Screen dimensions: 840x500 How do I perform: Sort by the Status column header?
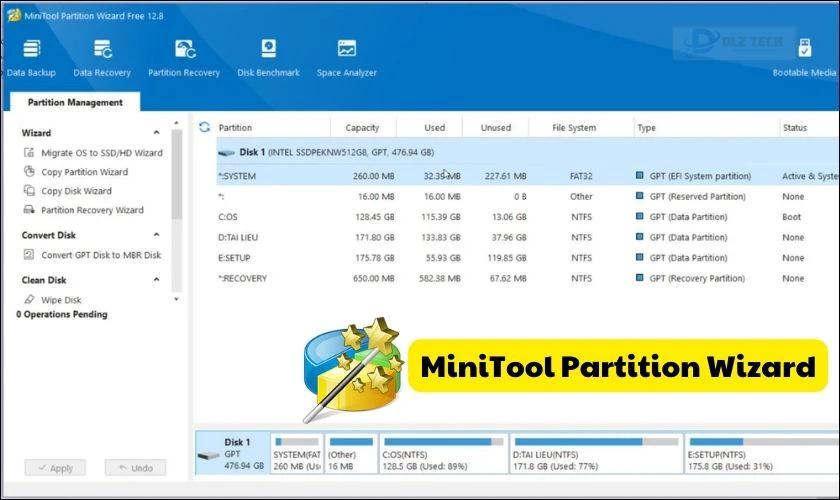794,128
